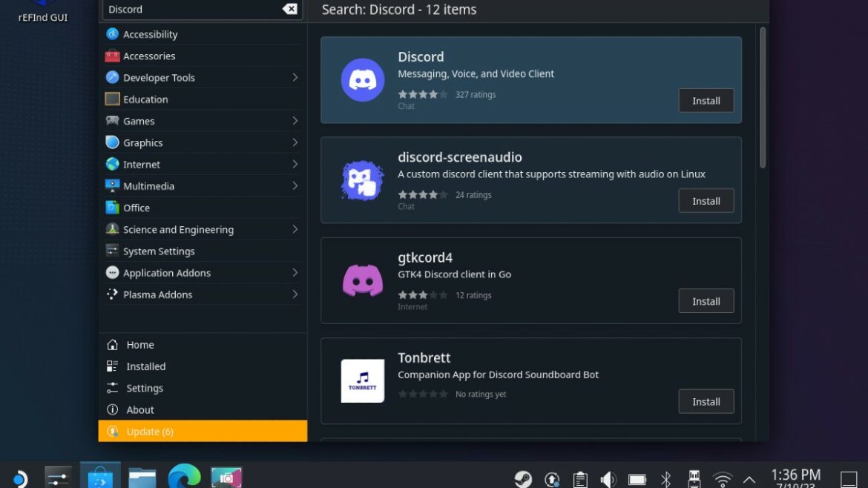This screenshot has height=488, width=868.
Task: Click the Science and Engineering flask icon
Action: (112, 228)
